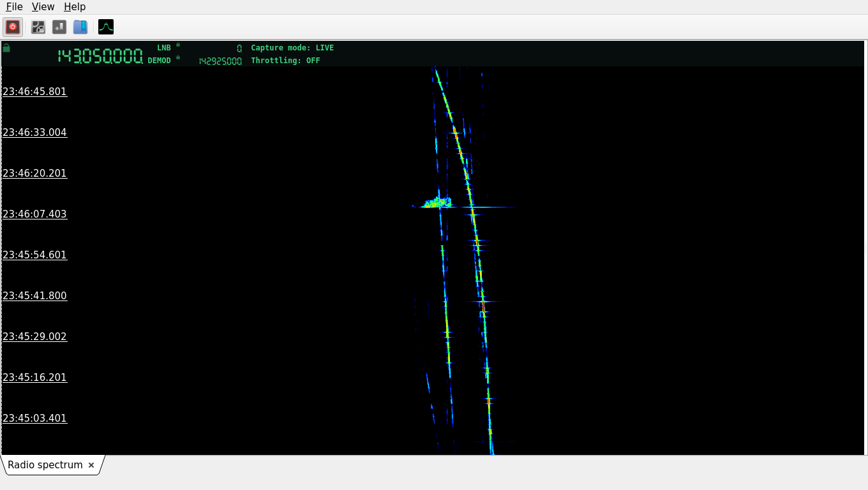Close the Radio spectrum tab
Screen dimensions: 868x490
pos(91,465)
